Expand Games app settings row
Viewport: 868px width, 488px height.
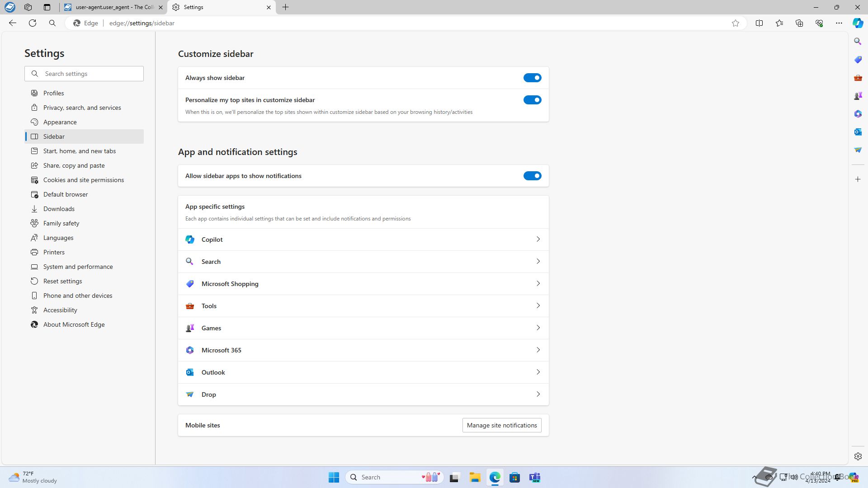tap(363, 328)
